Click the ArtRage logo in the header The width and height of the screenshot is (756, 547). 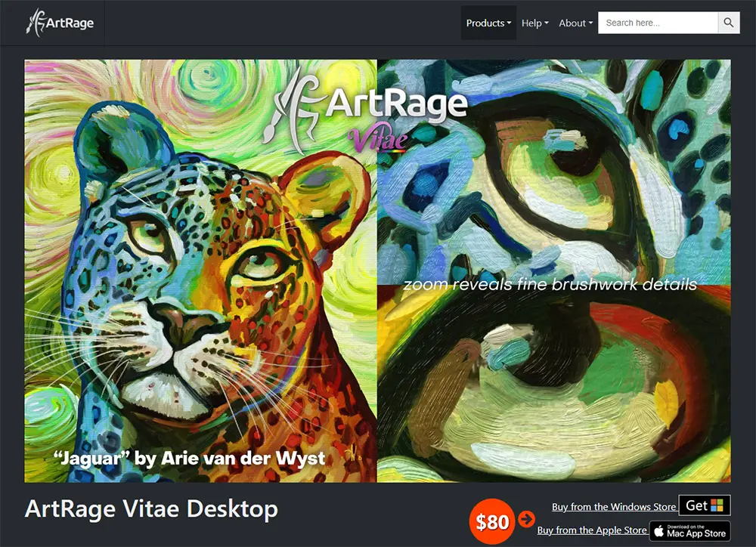tap(60, 23)
